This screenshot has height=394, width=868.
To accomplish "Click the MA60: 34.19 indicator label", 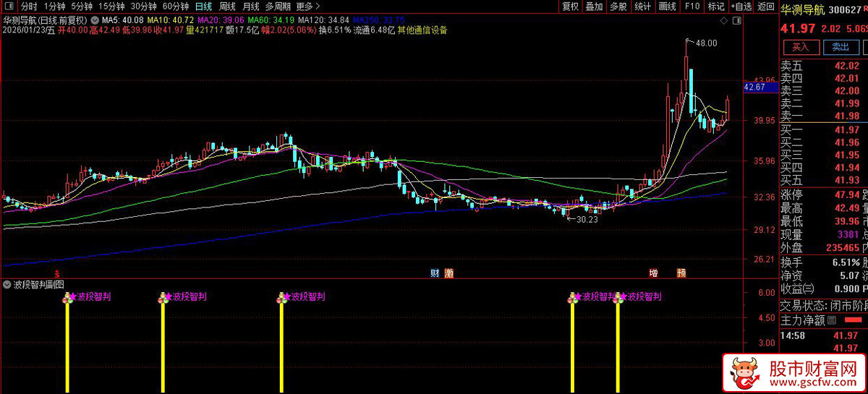I will (271, 20).
